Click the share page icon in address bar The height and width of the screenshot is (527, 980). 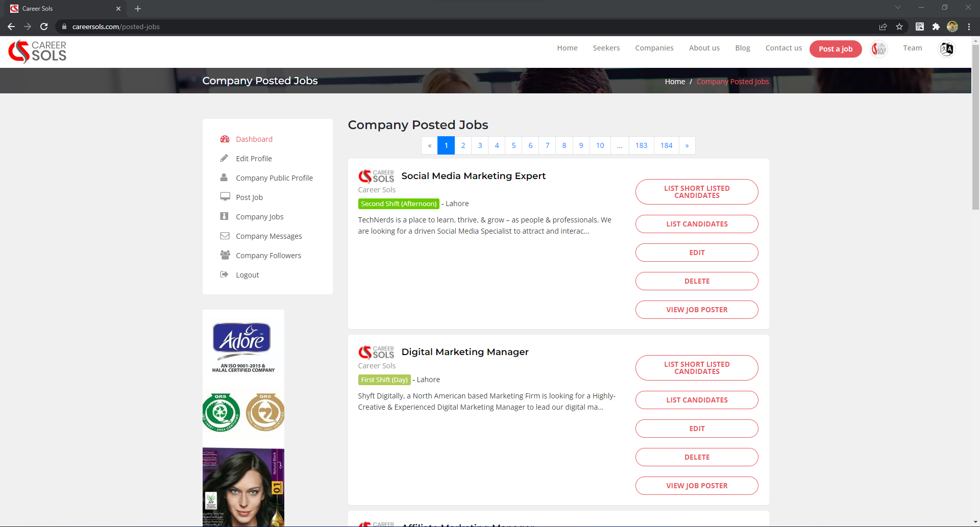click(x=883, y=27)
